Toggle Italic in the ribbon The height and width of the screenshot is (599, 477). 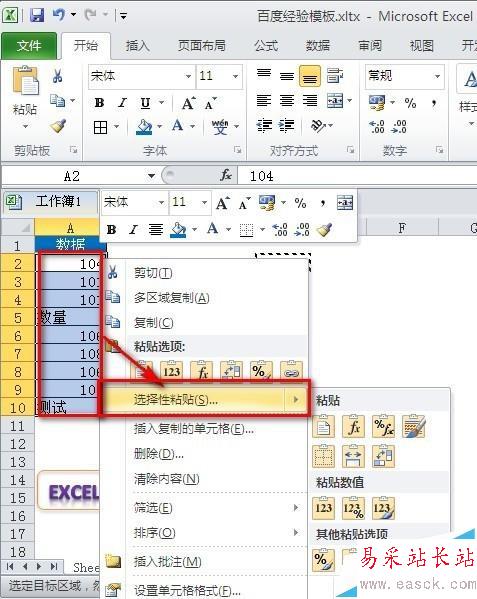[122, 103]
